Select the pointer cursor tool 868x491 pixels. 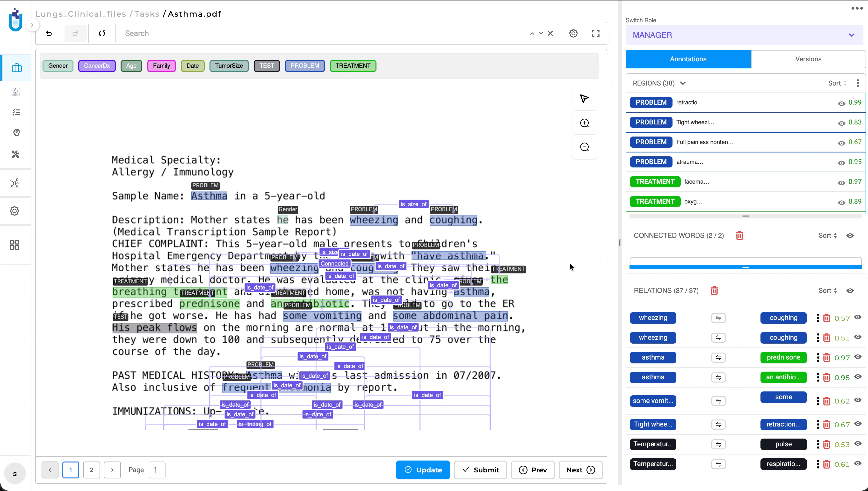click(x=584, y=99)
